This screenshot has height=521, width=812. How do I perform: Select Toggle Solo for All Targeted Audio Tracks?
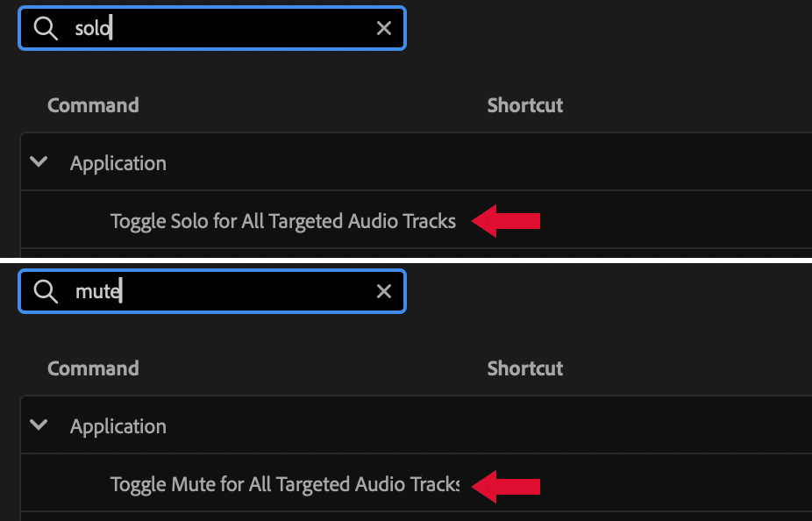[x=282, y=221]
